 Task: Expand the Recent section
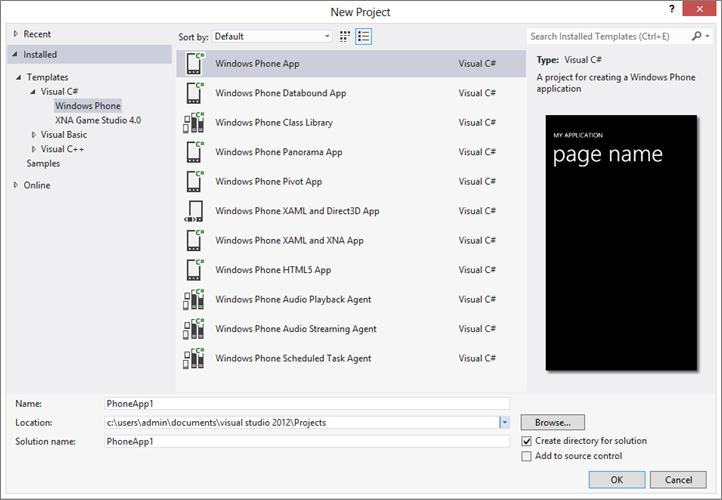[x=16, y=34]
